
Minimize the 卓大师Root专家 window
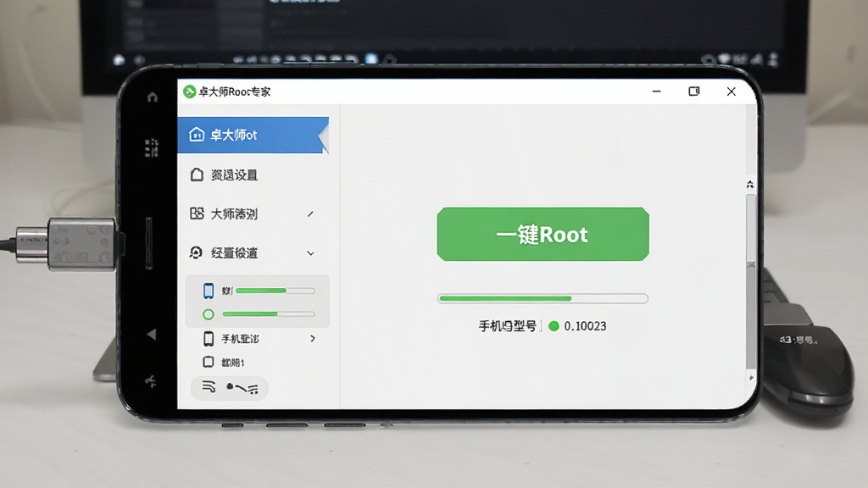pyautogui.click(x=657, y=91)
